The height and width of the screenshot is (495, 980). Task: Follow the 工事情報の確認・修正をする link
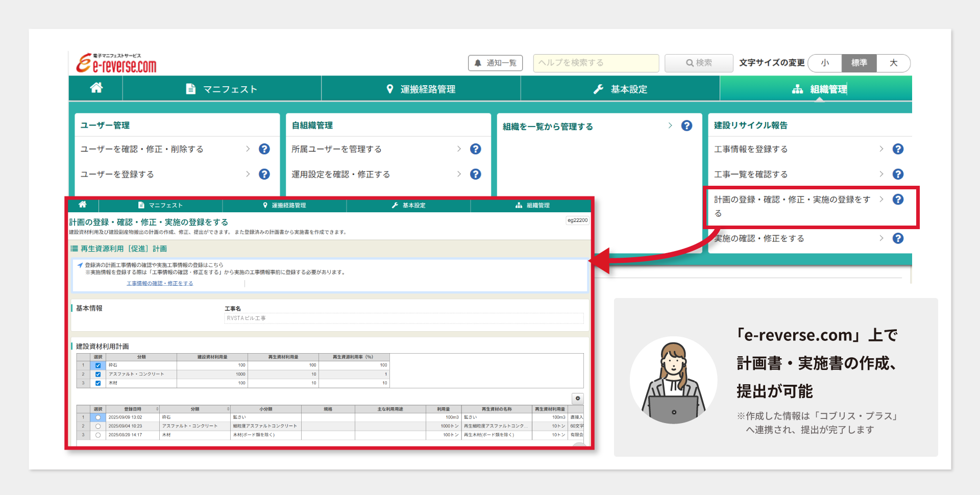click(160, 283)
